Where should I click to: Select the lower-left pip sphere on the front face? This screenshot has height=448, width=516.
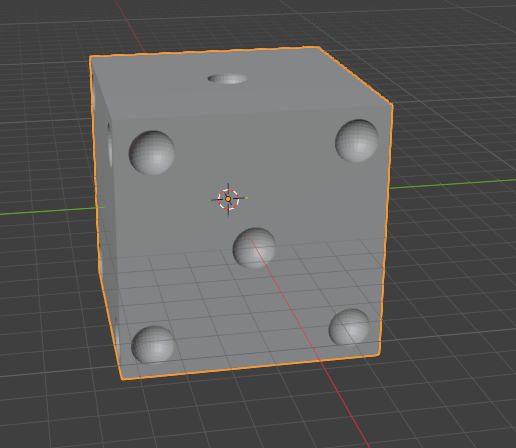[153, 344]
